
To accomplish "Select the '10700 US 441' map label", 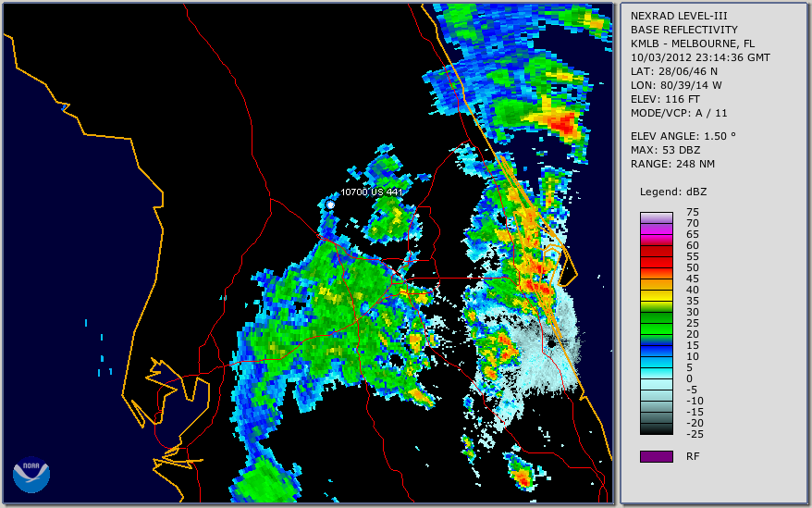I will [372, 192].
